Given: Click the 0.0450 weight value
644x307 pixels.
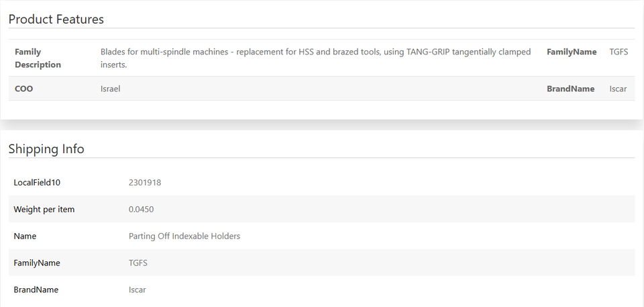Looking at the screenshot, I should click(x=142, y=209).
